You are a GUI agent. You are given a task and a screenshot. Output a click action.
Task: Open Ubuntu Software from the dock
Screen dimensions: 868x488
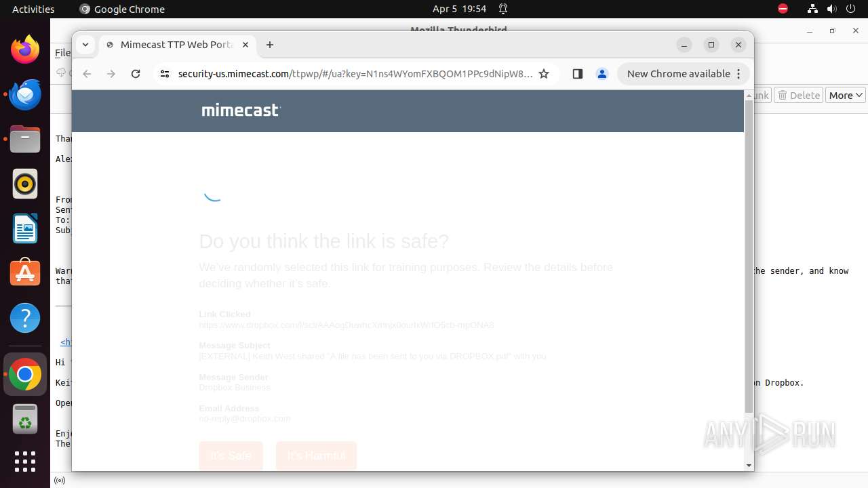(x=25, y=273)
